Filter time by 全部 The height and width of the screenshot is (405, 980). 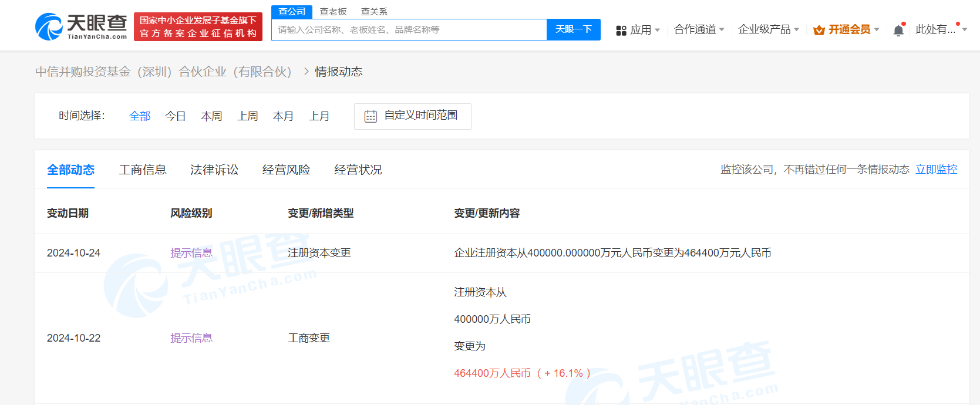[140, 116]
